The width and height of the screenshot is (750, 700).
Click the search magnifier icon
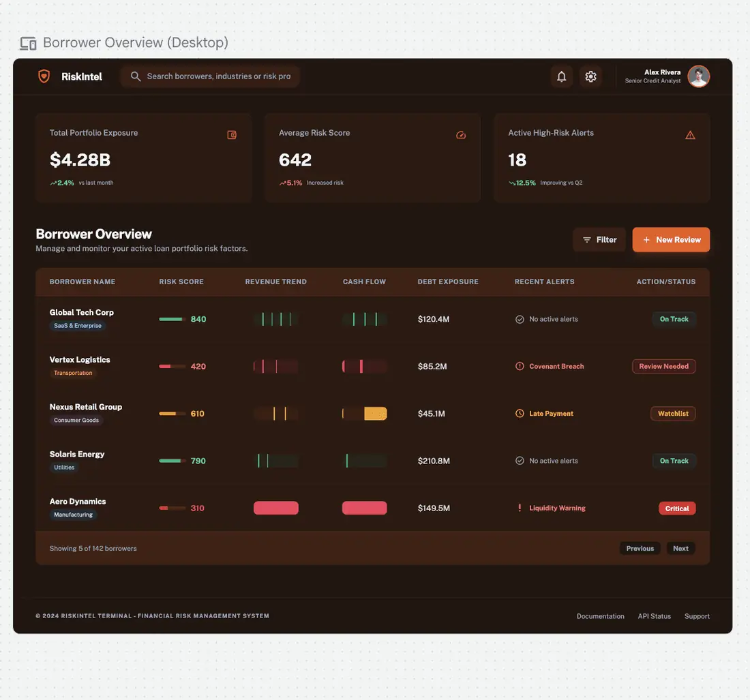[x=136, y=76]
